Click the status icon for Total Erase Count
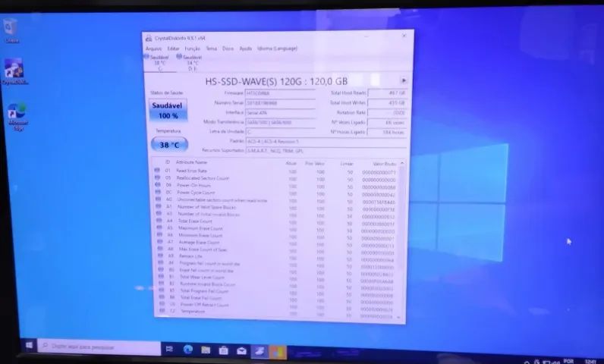Screen dimensions: 604x364 tap(159, 221)
